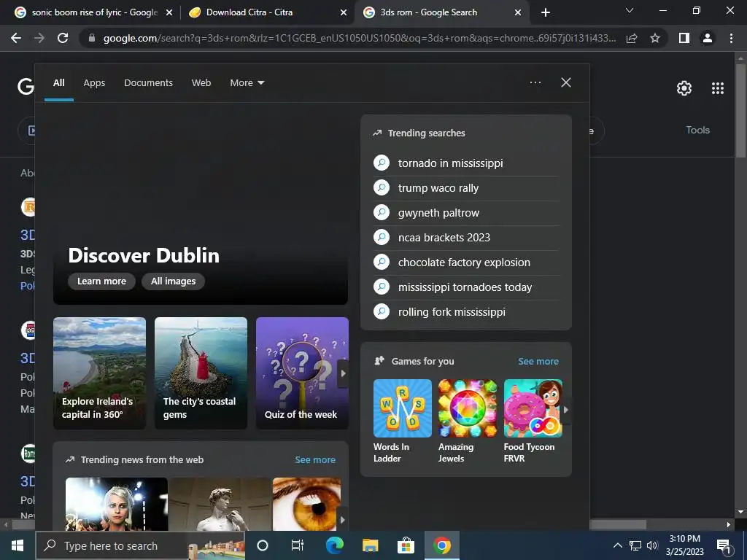
Task: Open the Chrome tab search chevron
Action: 630,10
